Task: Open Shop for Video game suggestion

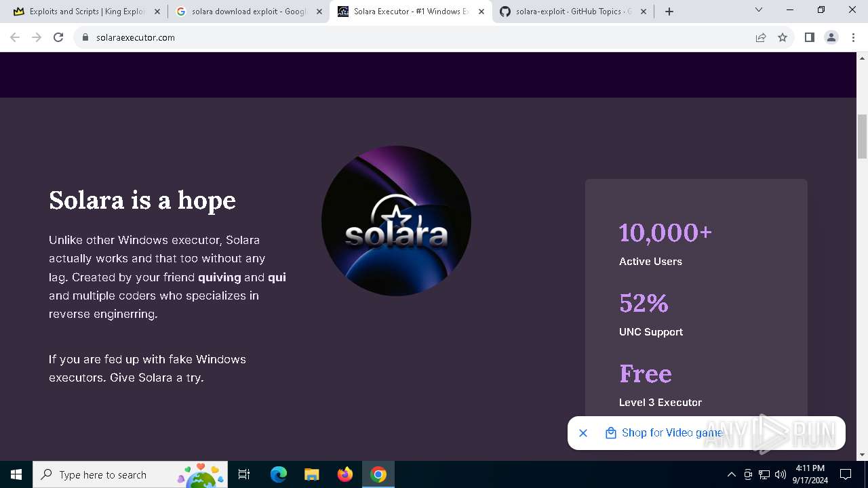Action: [x=665, y=433]
